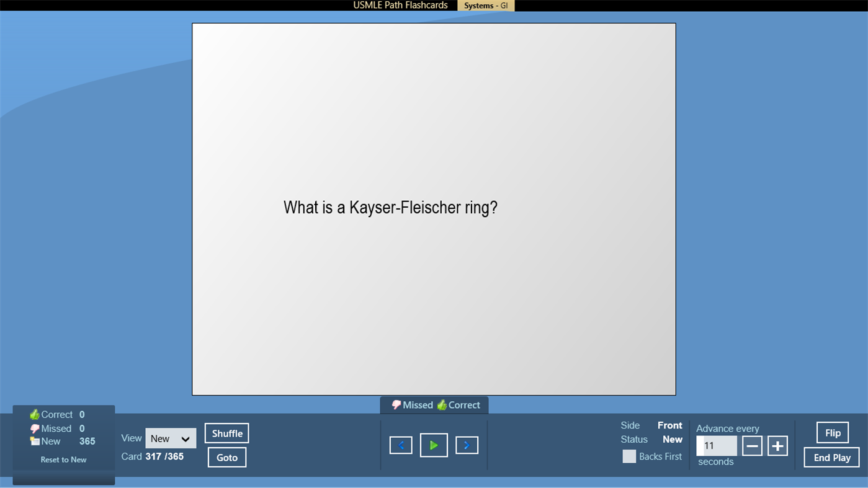Start auto-play with the green play icon
This screenshot has width=868, height=488.
434,445
